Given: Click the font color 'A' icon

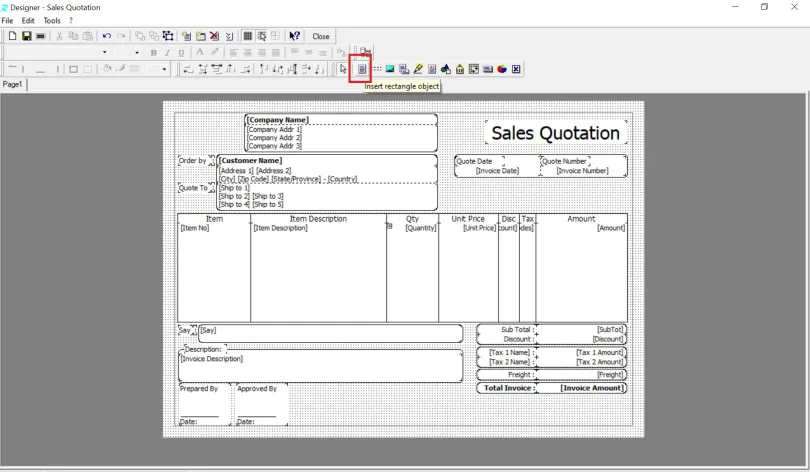Looking at the screenshot, I should click(x=200, y=53).
